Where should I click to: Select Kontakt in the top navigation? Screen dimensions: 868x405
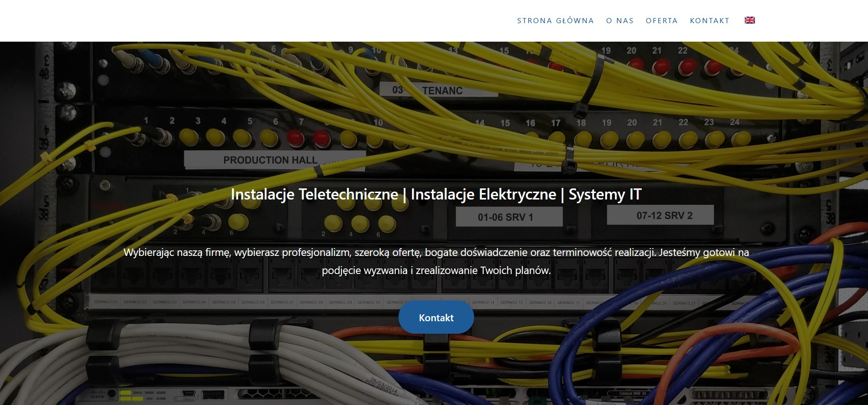[x=710, y=20]
